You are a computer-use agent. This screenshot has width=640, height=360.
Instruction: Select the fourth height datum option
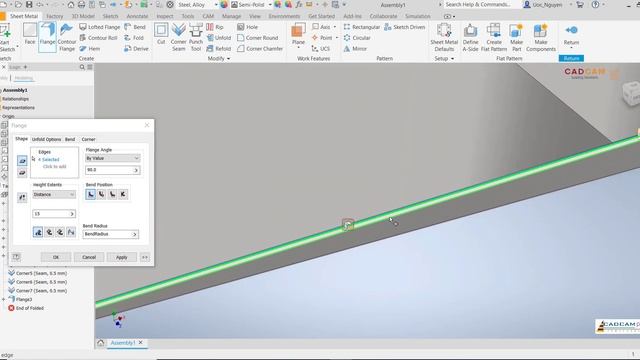point(71,232)
